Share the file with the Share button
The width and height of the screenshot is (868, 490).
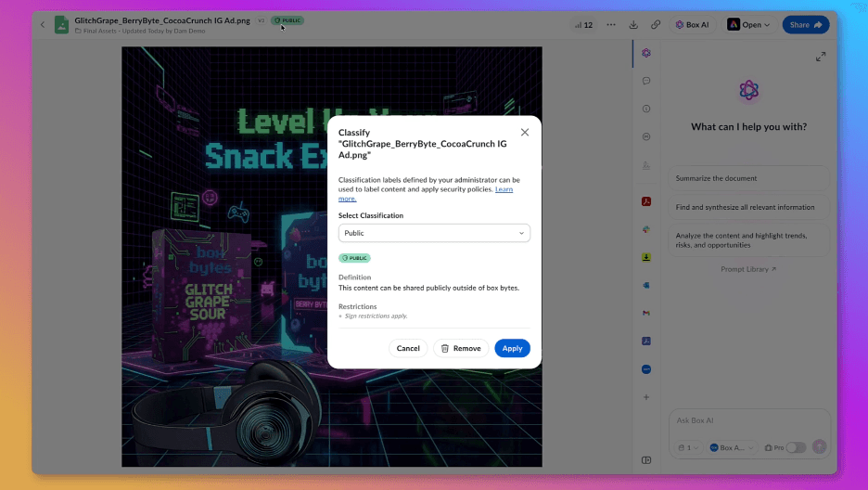click(x=806, y=25)
